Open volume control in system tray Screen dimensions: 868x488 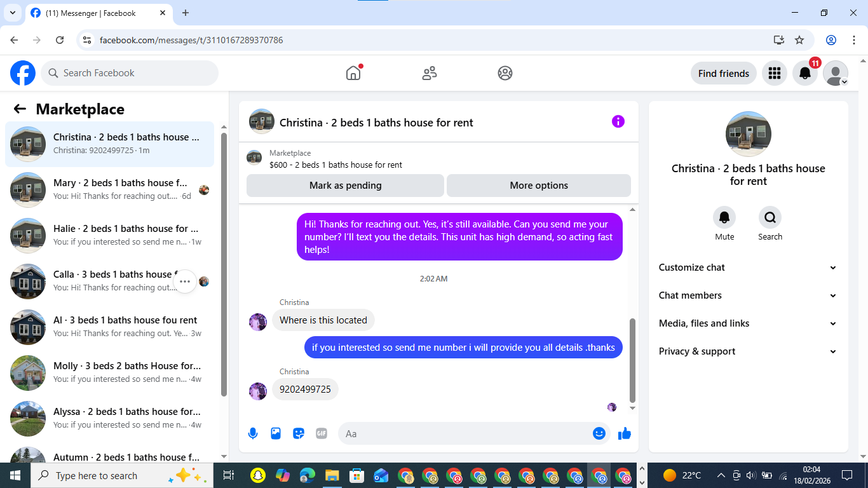tap(751, 475)
